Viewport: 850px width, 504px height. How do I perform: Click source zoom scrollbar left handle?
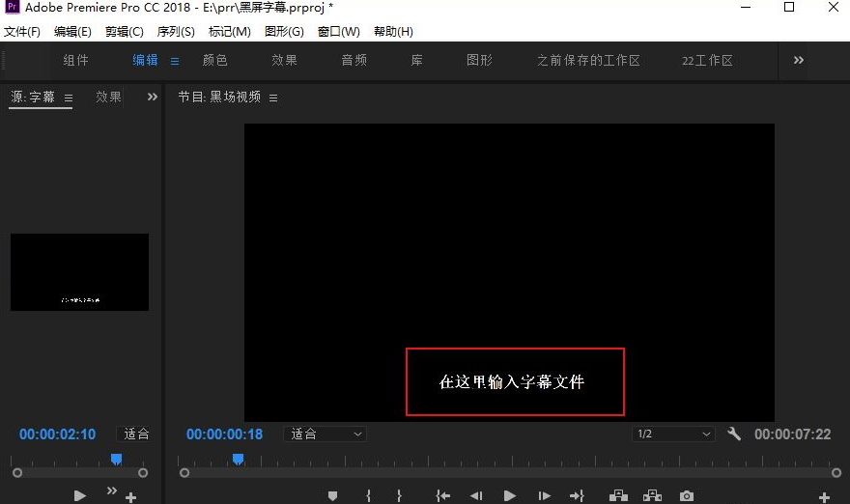coord(17,473)
